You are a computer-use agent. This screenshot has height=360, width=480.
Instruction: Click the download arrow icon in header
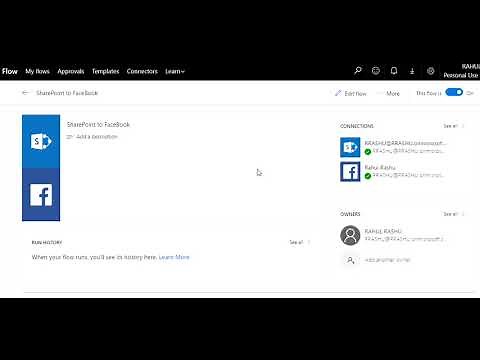[412, 71]
